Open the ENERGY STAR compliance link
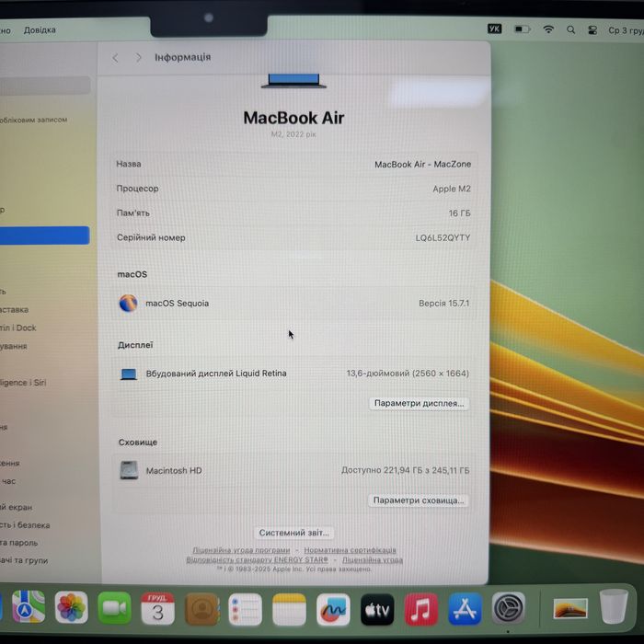The image size is (644, 644). coord(257,559)
